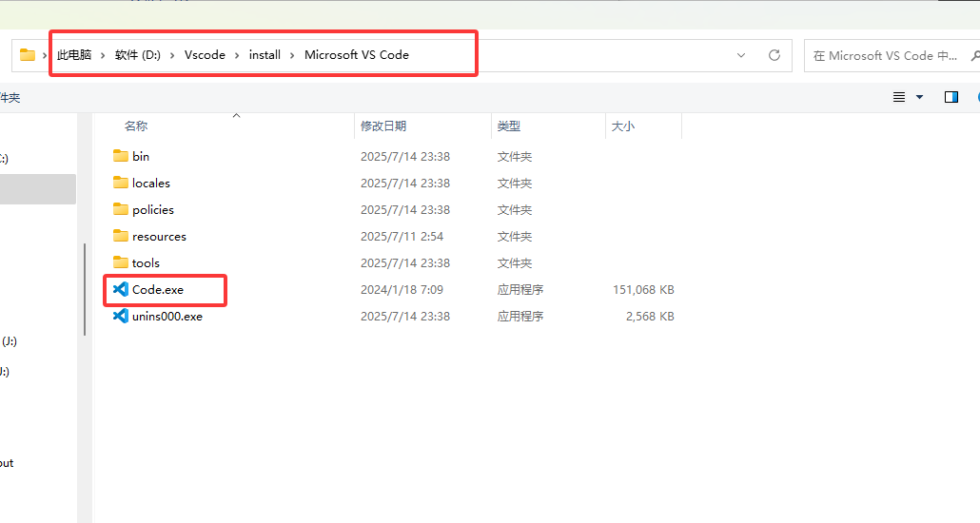Image resolution: width=980 pixels, height=523 pixels.
Task: Select the tools folder name
Action: [146, 263]
